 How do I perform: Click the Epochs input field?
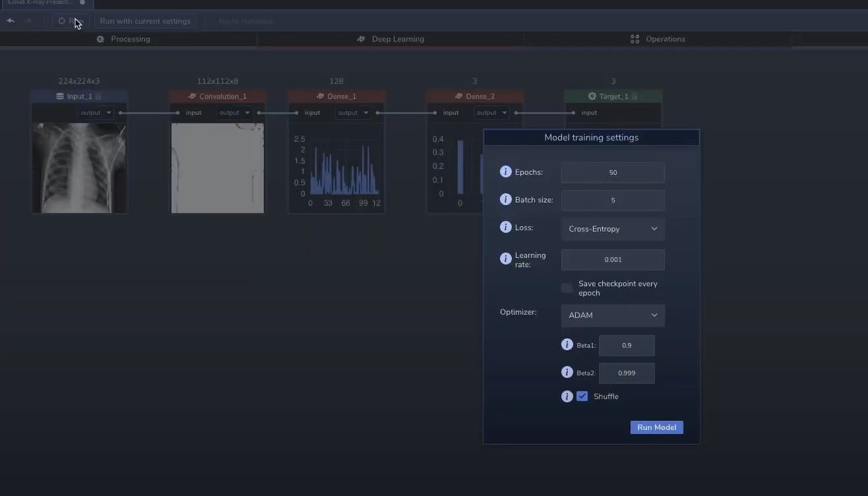pos(612,173)
